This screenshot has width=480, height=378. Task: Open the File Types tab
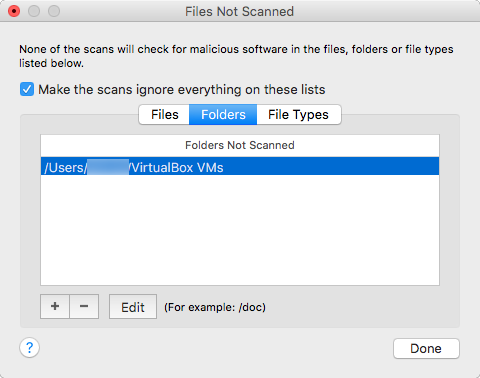click(x=299, y=115)
